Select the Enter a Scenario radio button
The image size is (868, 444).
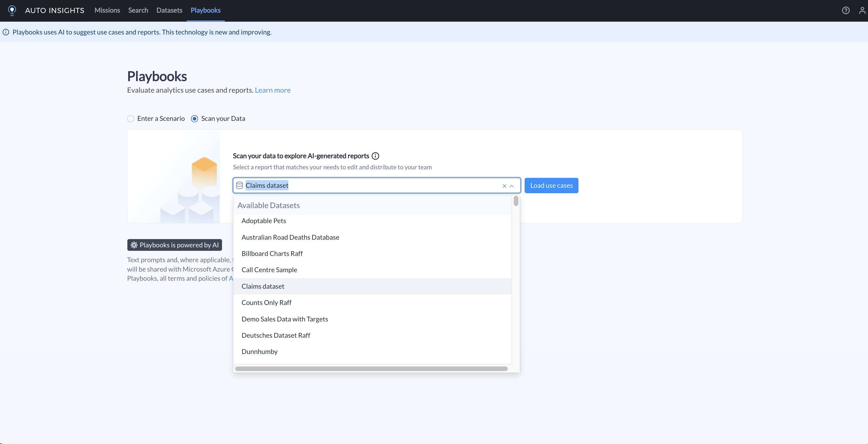(130, 118)
